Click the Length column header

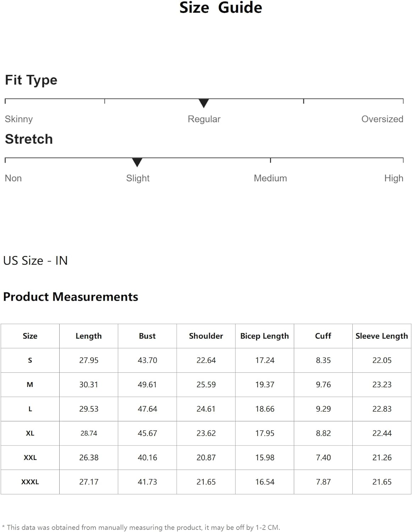[89, 336]
